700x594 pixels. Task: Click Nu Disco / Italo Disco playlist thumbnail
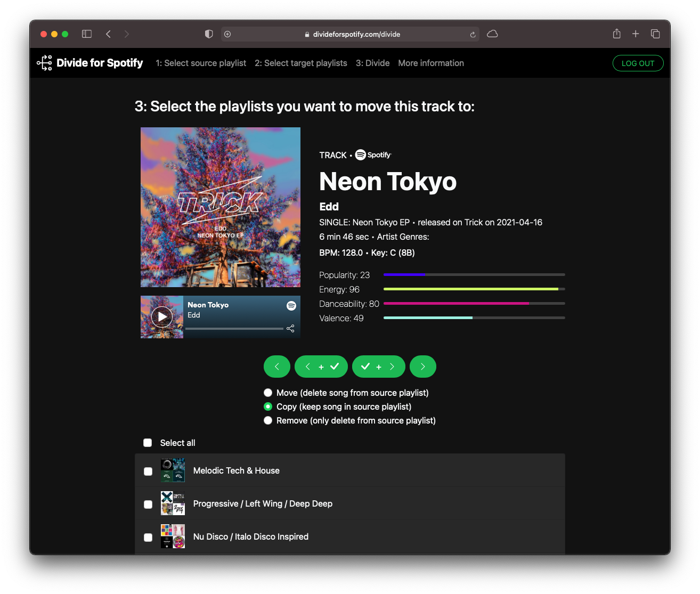pyautogui.click(x=173, y=536)
